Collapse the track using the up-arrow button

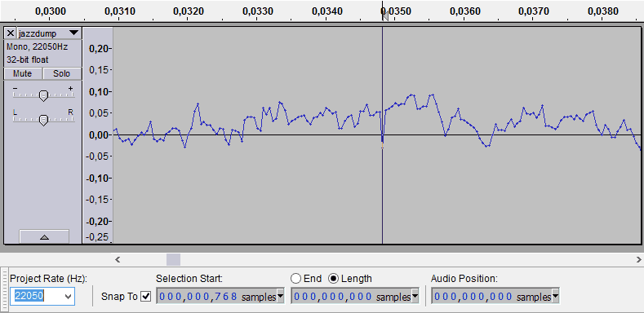pos(44,236)
